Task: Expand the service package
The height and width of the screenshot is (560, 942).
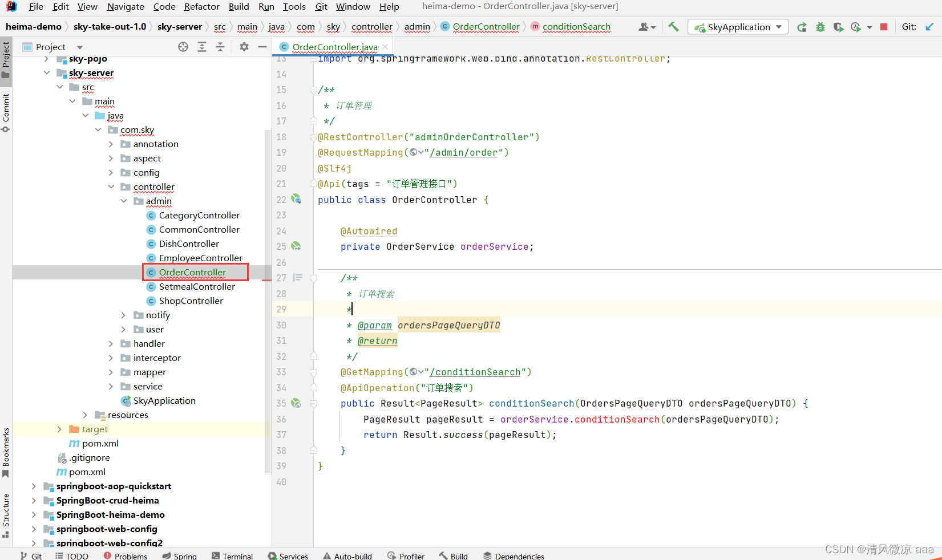Action: 111,386
